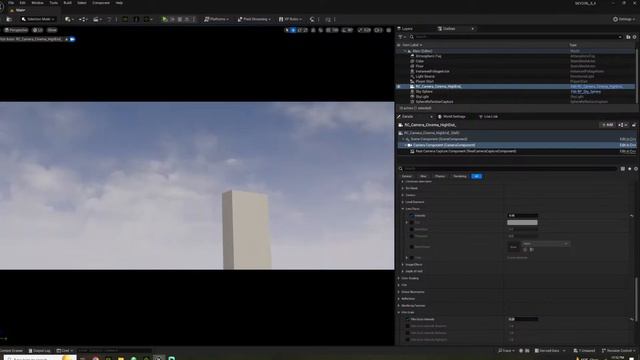Select the All filter button in Details
Viewport: 640px width, 360px height.
click(x=476, y=176)
